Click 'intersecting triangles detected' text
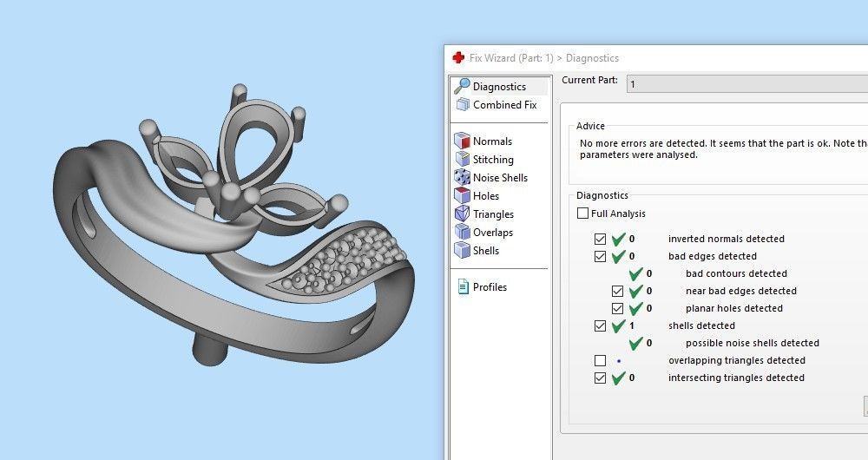Screen dimensions: 868x460 tap(736, 378)
